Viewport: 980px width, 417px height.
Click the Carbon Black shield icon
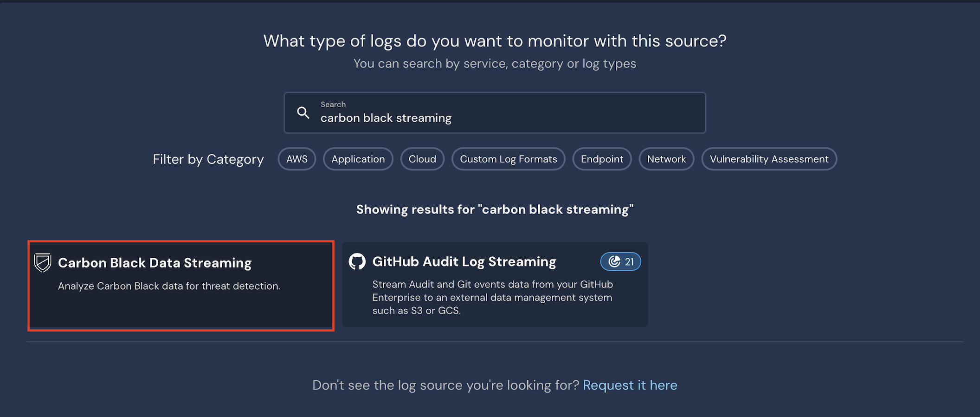(x=43, y=263)
